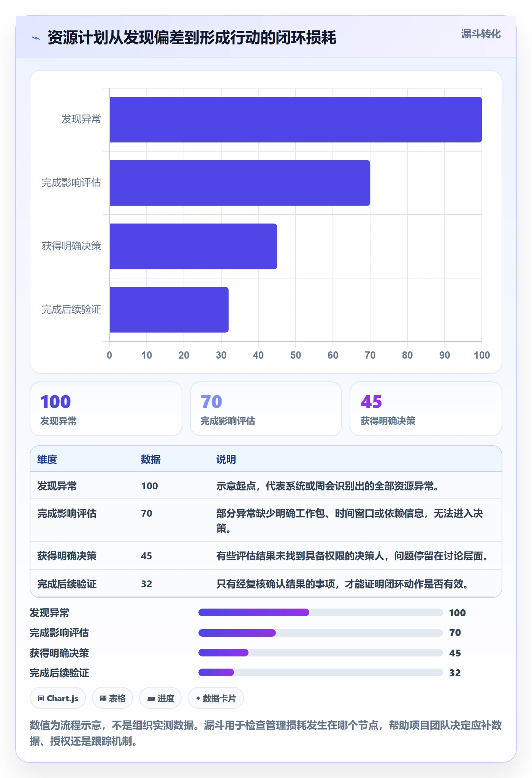This screenshot has width=532, height=778.
Task: Click the footer note starting 数值为流程示意
Action: [x=266, y=733]
